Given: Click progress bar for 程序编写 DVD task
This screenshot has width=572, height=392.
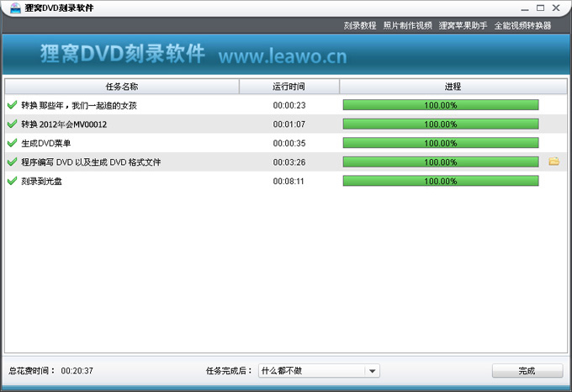Looking at the screenshot, I should (441, 162).
